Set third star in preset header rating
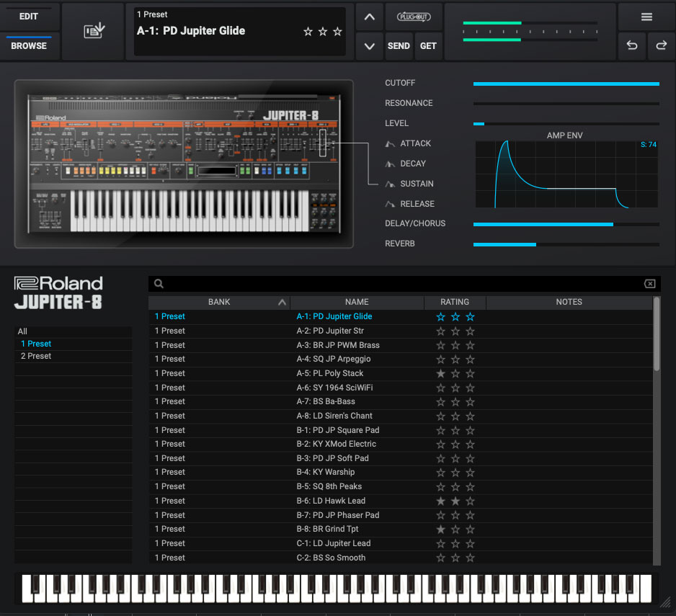The height and width of the screenshot is (616, 676). tap(337, 32)
